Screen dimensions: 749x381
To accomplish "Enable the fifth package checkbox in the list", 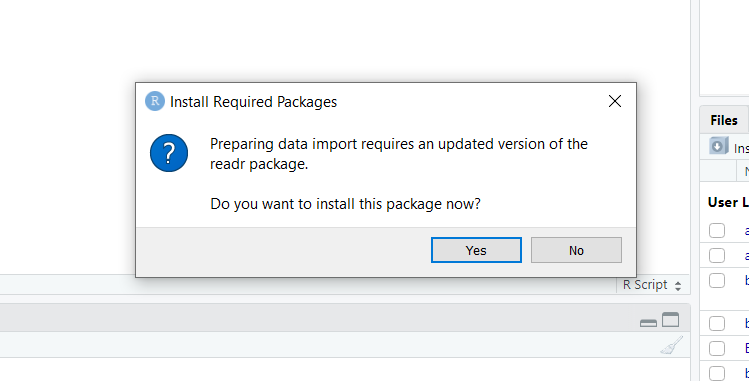I will (717, 348).
